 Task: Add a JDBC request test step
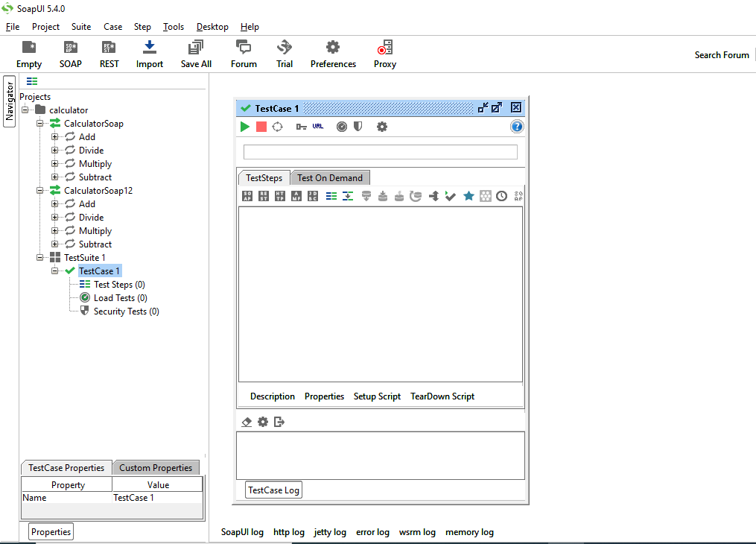click(313, 196)
